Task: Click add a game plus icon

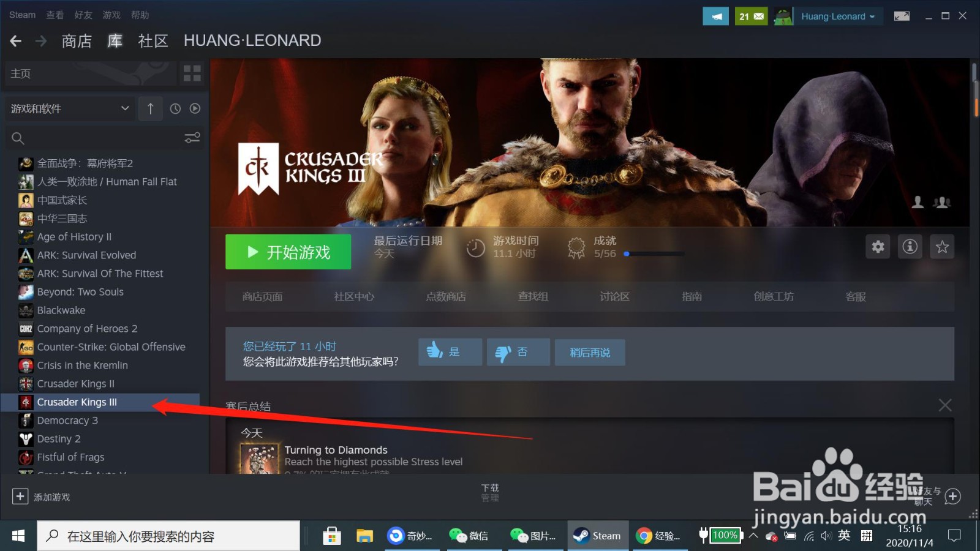Action: tap(20, 496)
